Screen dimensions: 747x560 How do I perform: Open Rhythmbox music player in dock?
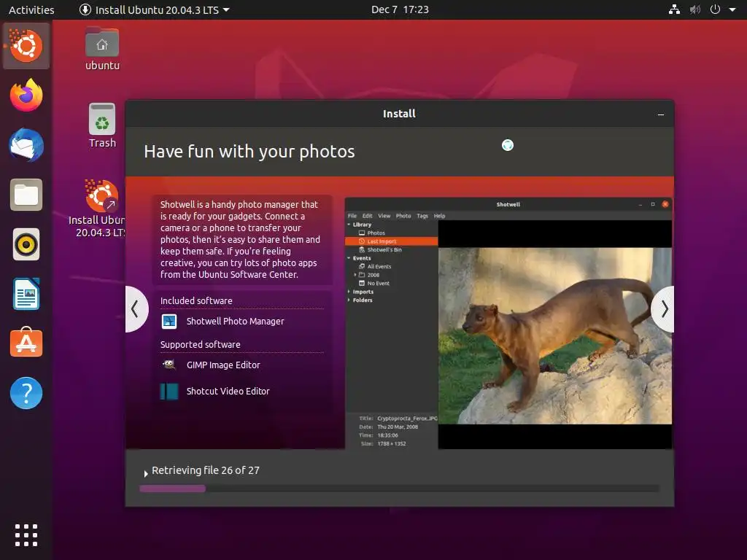(x=26, y=245)
